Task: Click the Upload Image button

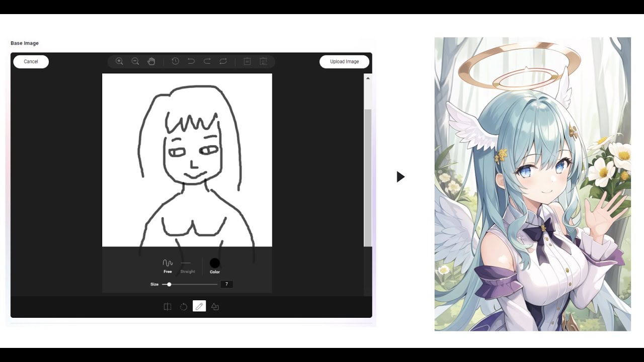Action: pos(344,61)
